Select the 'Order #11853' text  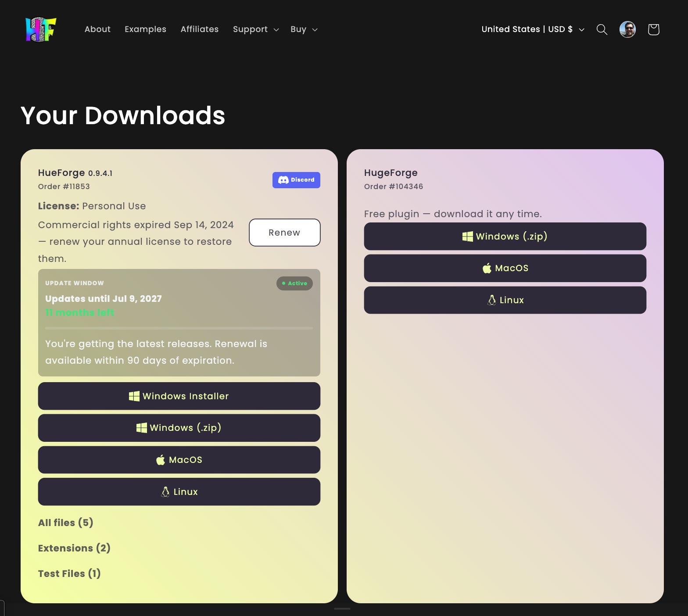pyautogui.click(x=64, y=186)
